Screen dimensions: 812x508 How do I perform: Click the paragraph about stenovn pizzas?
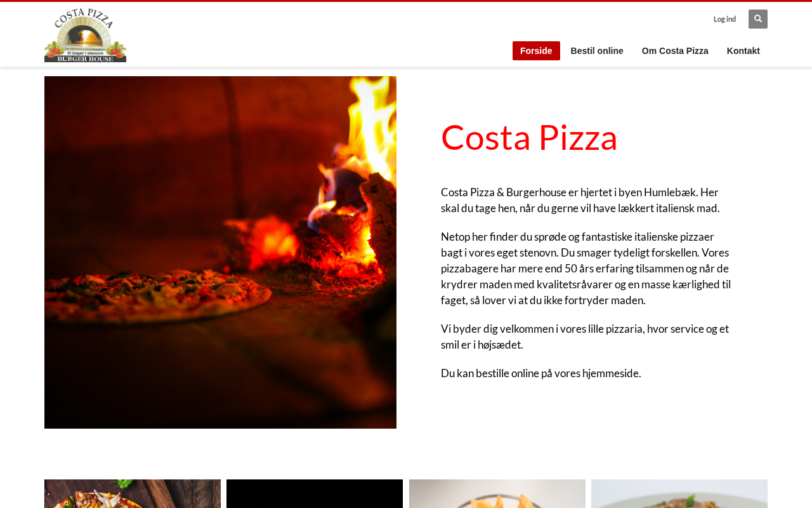[586, 268]
